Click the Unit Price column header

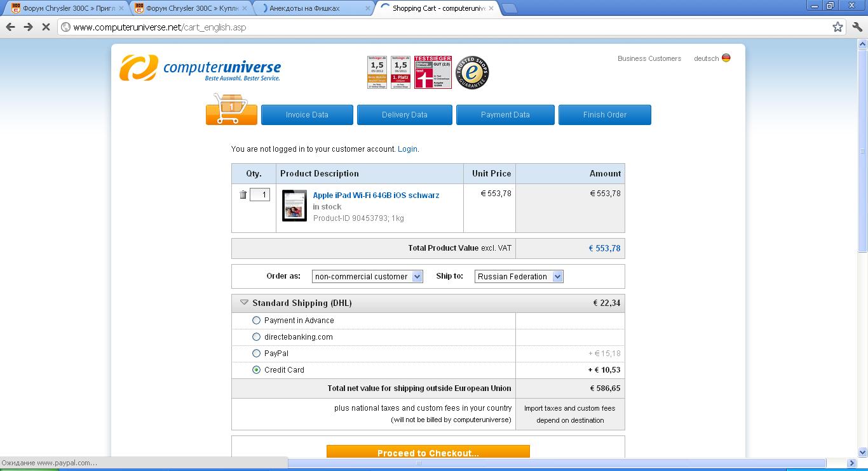coord(491,173)
